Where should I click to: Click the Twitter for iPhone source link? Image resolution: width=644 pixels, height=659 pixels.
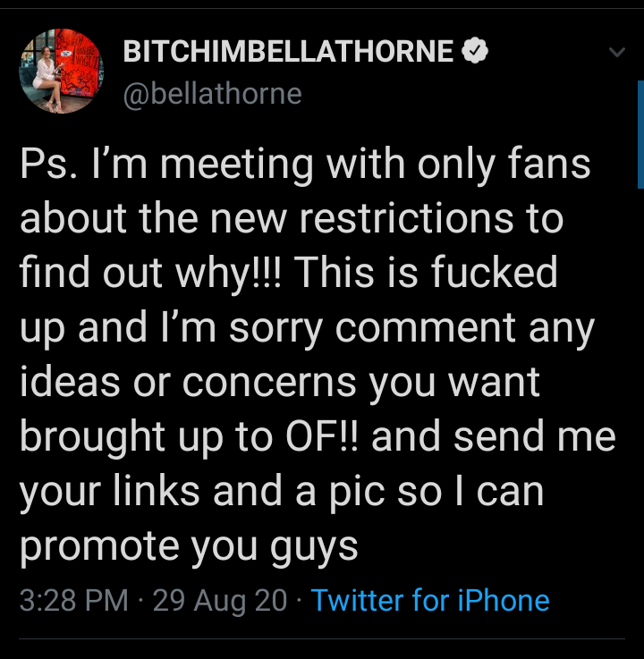coord(429,600)
